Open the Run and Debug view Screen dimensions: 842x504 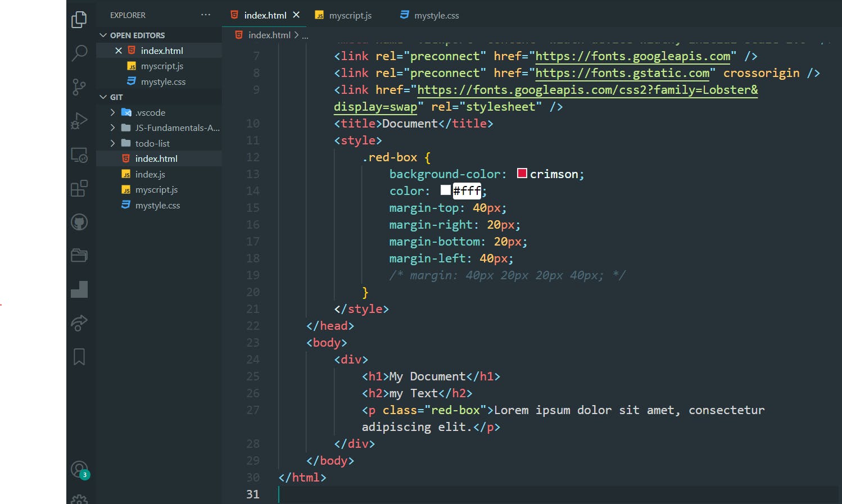point(79,121)
